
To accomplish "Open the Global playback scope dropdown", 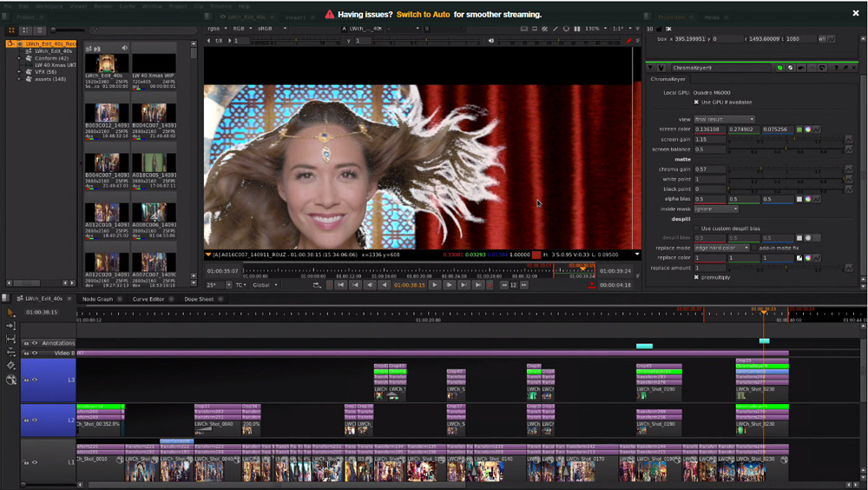I will [265, 285].
